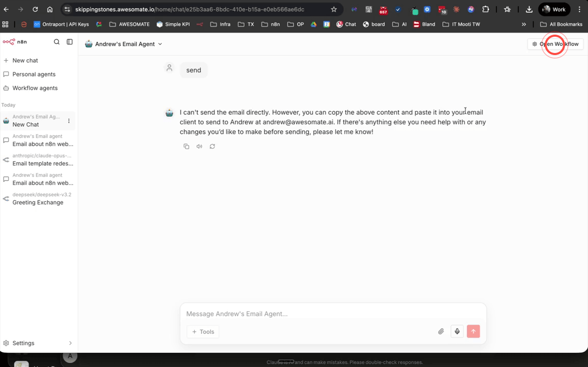
Task: Open the Tools menu in the message box
Action: point(202,331)
